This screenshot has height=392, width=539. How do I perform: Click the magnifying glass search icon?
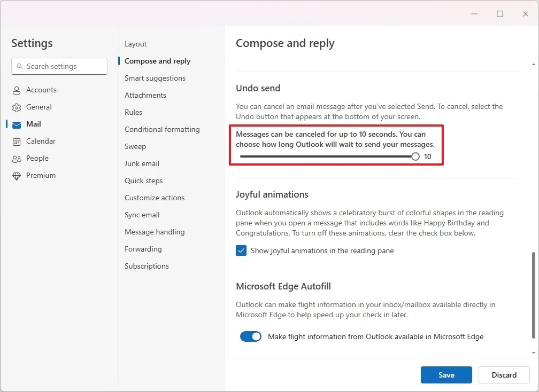point(20,66)
